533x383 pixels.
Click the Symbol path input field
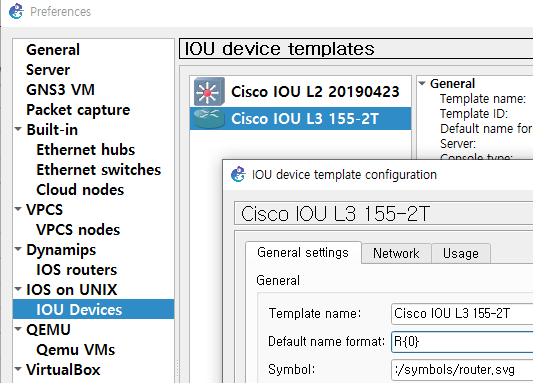tap(462, 369)
